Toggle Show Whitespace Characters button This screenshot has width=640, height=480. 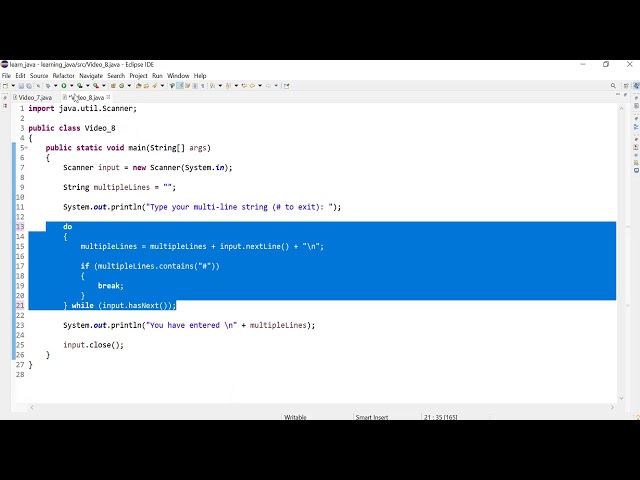pyautogui.click(x=202, y=86)
